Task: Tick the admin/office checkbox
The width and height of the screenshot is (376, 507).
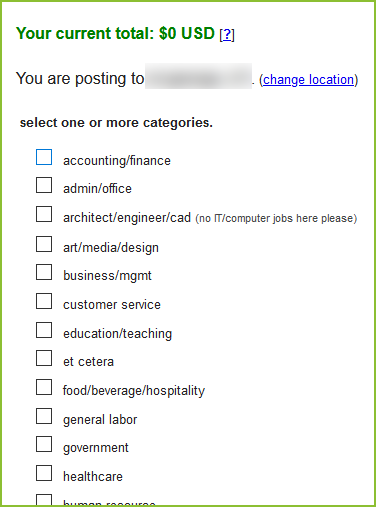Action: (44, 185)
